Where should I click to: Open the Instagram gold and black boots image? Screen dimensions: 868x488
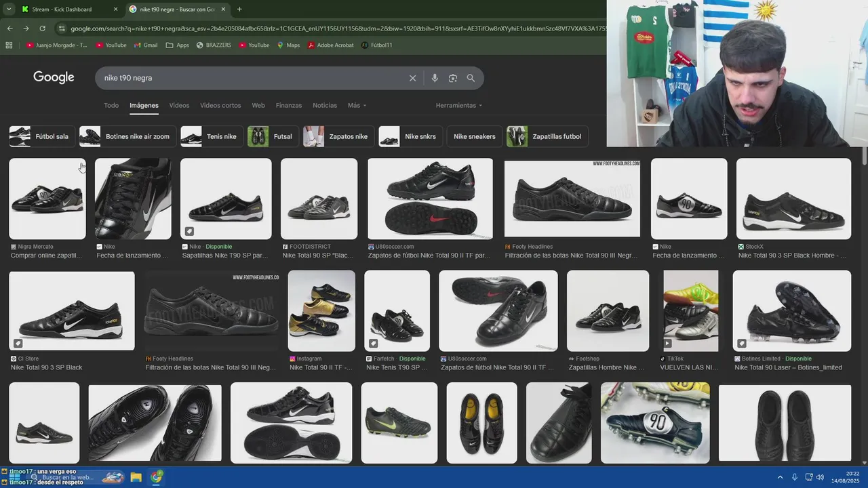[x=321, y=310]
